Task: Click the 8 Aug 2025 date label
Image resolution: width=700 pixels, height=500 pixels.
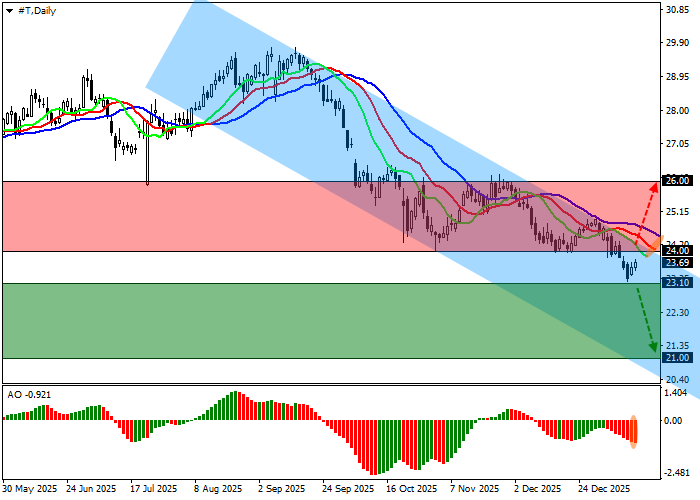Action: point(218,489)
